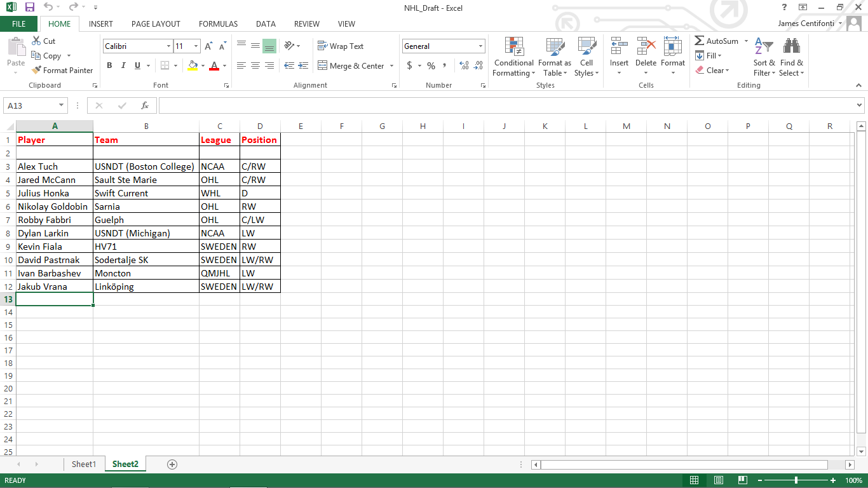
Task: Click the Insert Function fx button
Action: click(145, 105)
